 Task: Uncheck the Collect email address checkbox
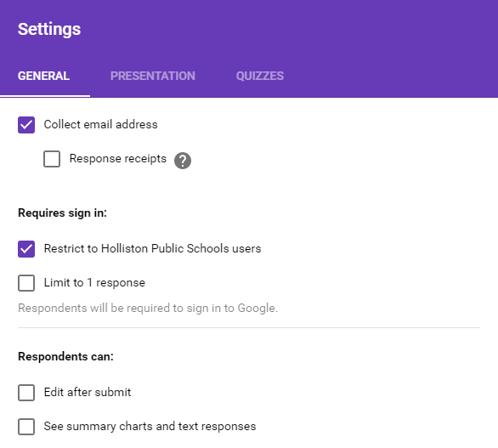(x=26, y=125)
